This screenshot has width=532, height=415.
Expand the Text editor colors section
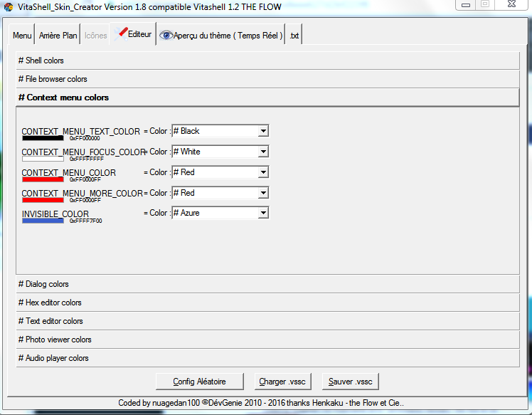click(267, 321)
